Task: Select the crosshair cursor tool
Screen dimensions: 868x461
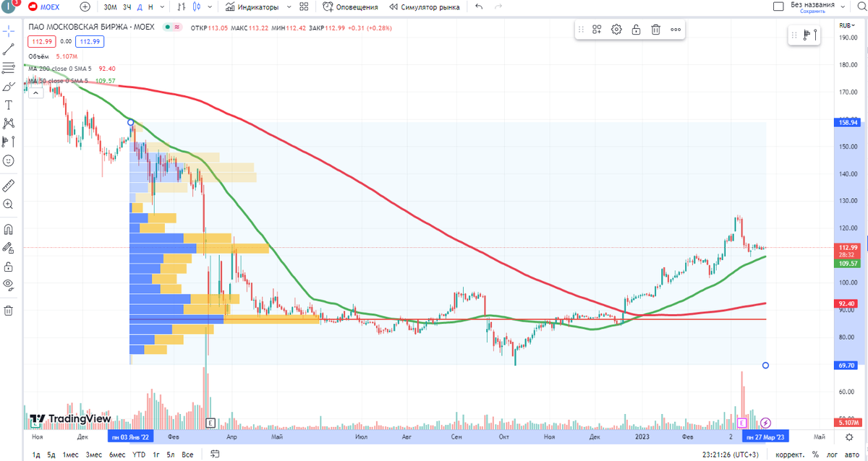Action: [x=9, y=32]
